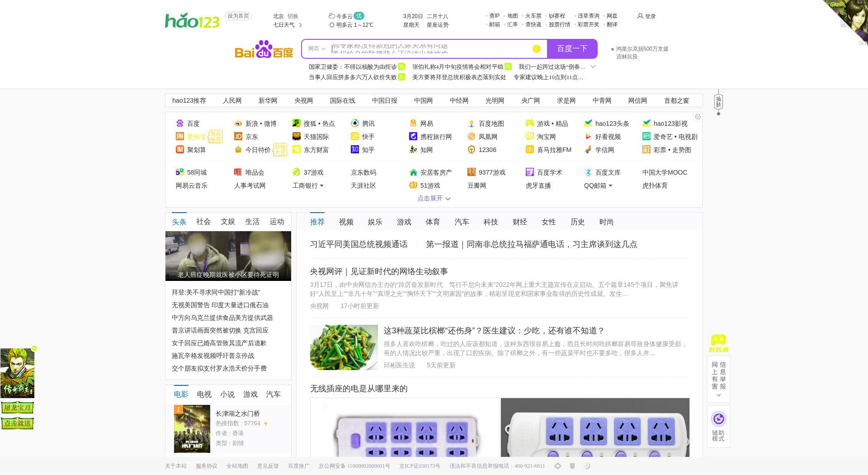The width and height of the screenshot is (868, 475).
Task: Click the hao123 logo
Action: pyautogui.click(x=192, y=20)
